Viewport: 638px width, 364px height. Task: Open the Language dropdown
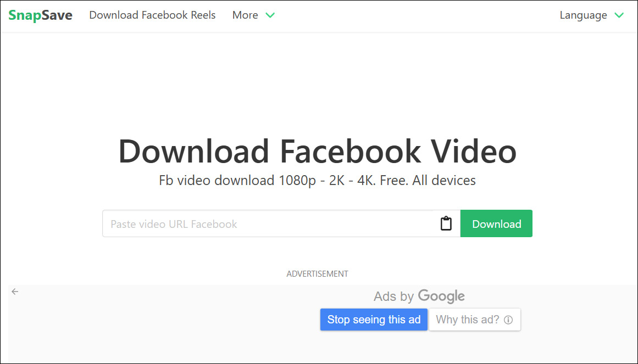[x=592, y=15]
